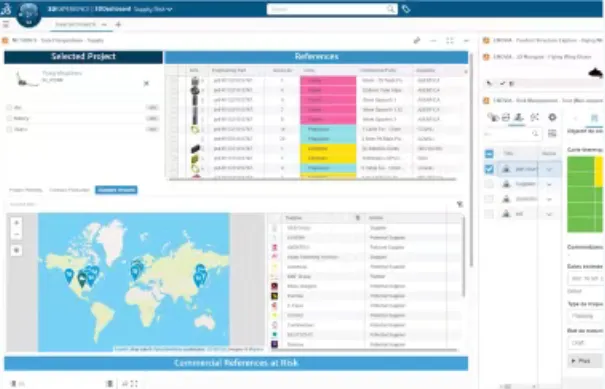
Task: Sort by Commercial Parts column header
Action: click(x=379, y=70)
